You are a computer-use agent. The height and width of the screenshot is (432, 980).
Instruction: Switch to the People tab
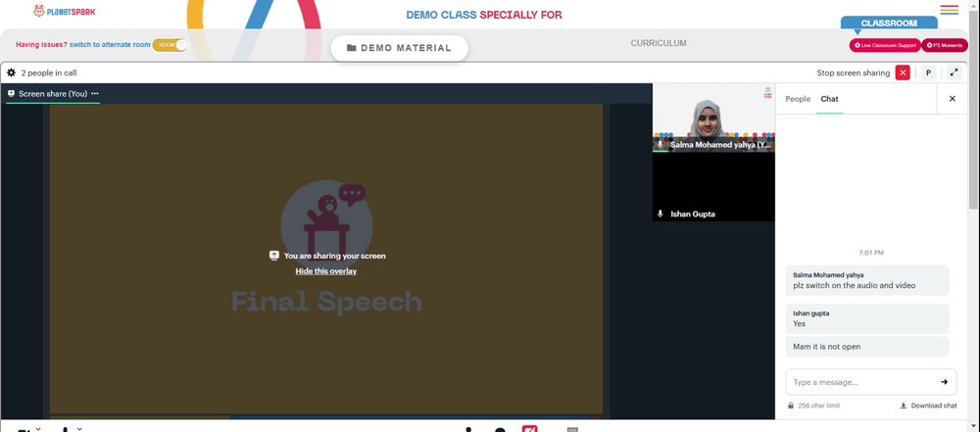coord(798,99)
